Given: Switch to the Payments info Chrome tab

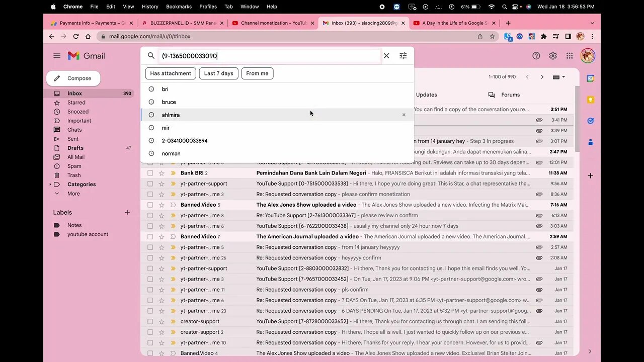Looking at the screenshot, I should click(91, 23).
